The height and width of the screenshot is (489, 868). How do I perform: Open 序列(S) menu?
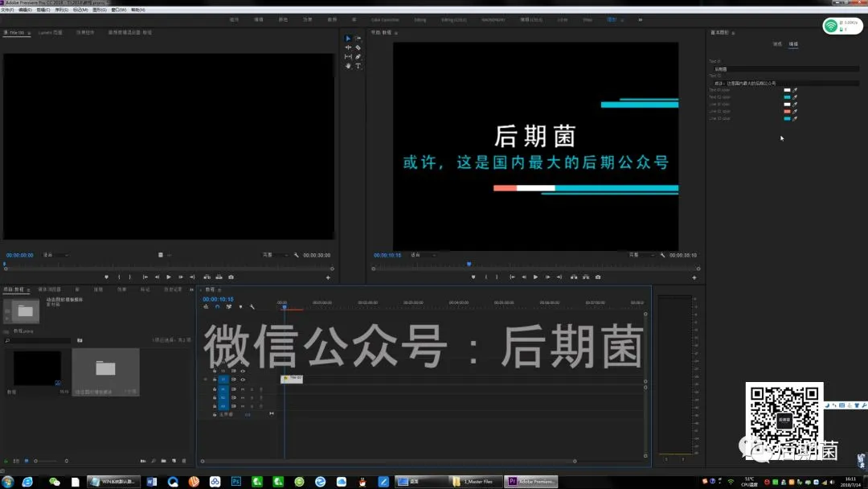61,10
